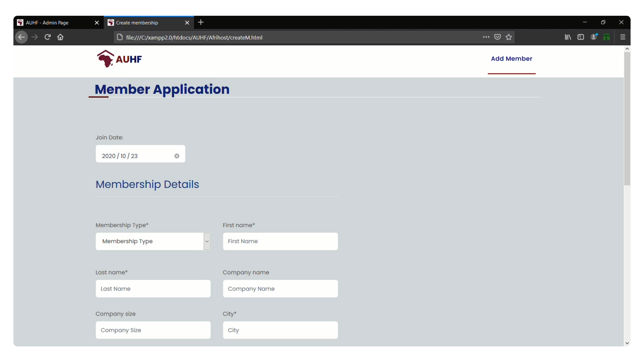Restore down the browser window
This screenshot has height=362, width=644.
pos(603,22)
